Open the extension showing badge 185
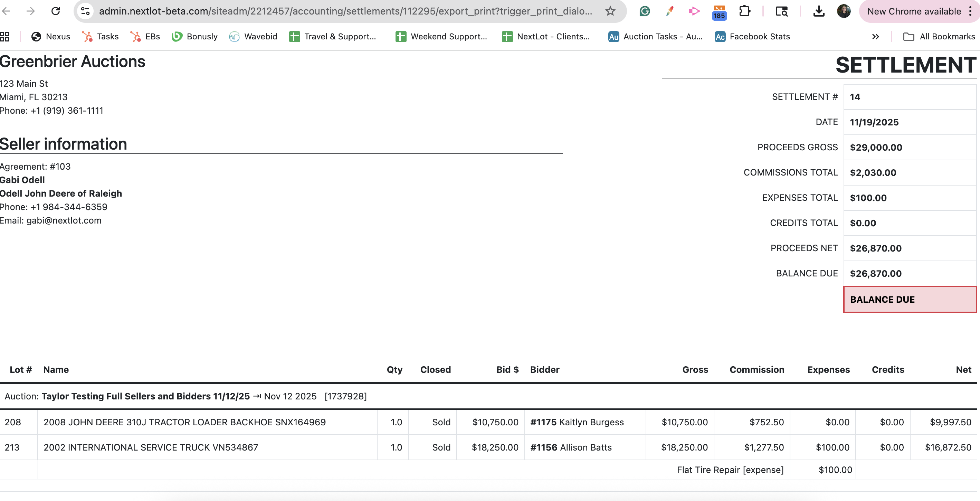Viewport: 980px width, 501px height. (719, 12)
